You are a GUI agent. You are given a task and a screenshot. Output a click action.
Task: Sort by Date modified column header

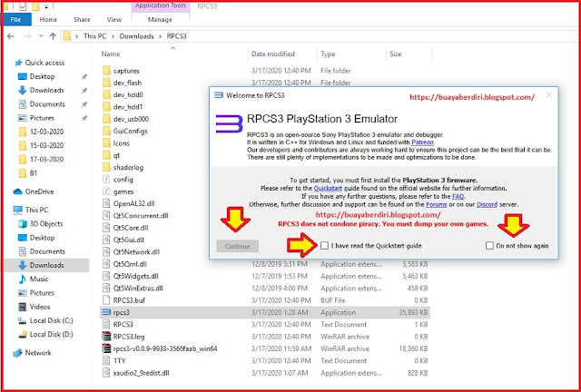273,54
